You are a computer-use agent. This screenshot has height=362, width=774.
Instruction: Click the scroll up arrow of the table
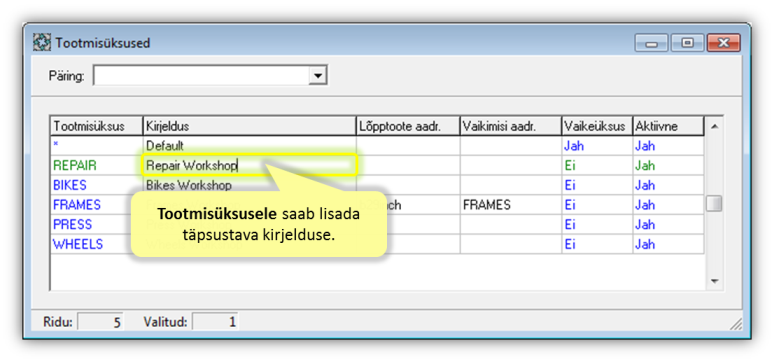coord(714,126)
